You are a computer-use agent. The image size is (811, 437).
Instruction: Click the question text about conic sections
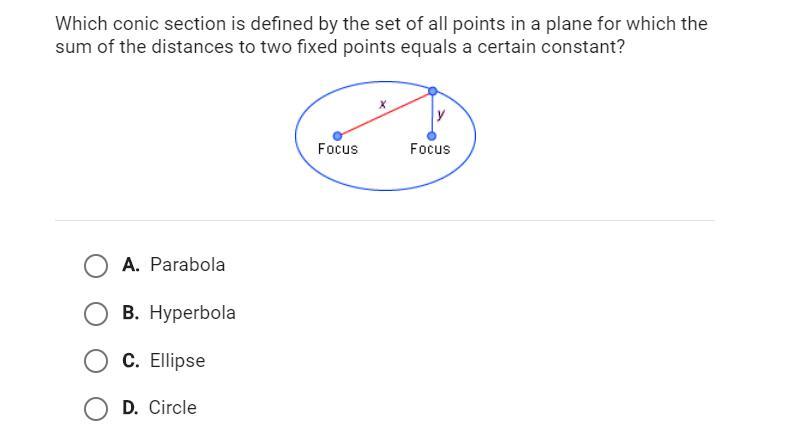[x=381, y=35]
